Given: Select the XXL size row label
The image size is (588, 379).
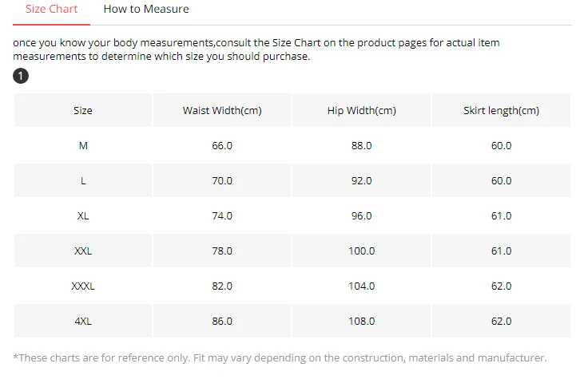Looking at the screenshot, I should click(83, 251).
